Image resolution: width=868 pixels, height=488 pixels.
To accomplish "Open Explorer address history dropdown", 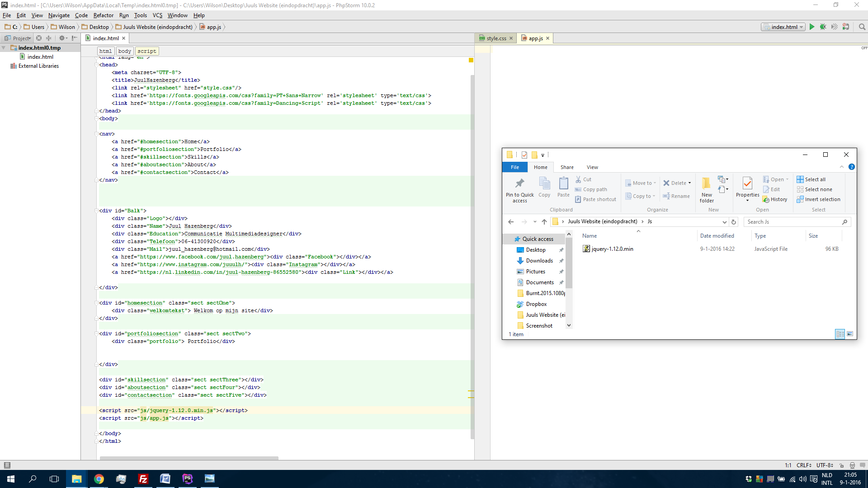I will (724, 222).
